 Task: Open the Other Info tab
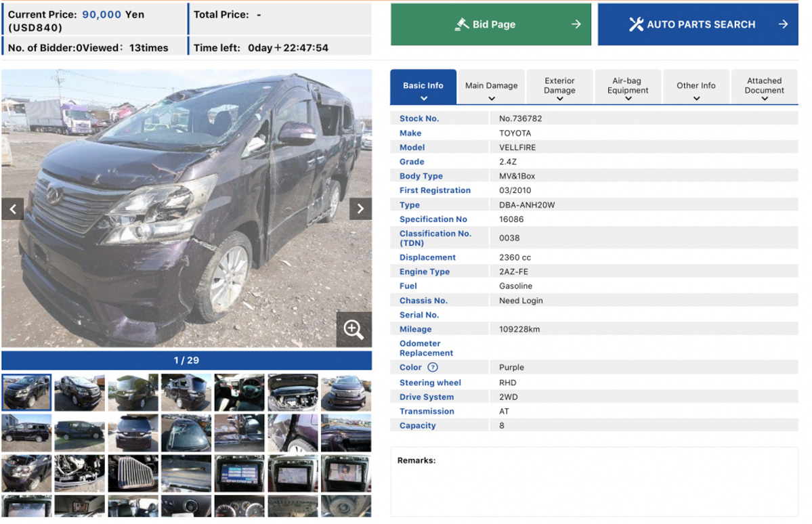[696, 86]
